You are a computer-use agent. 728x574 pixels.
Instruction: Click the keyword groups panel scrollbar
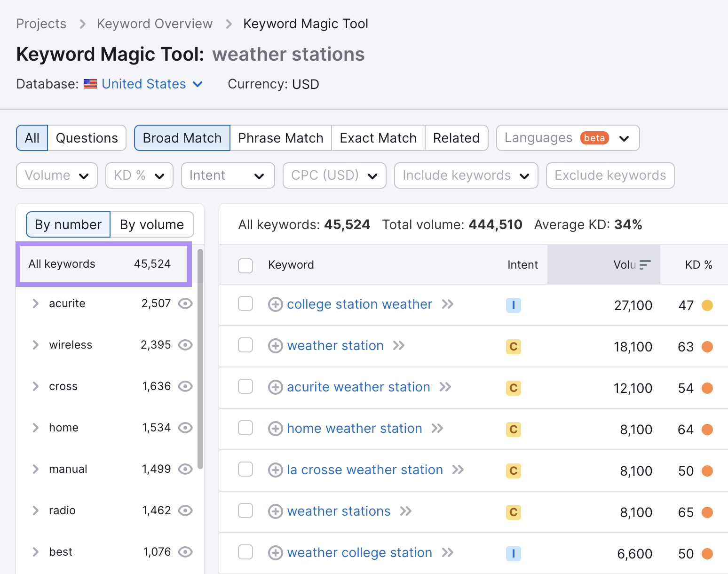point(200,359)
